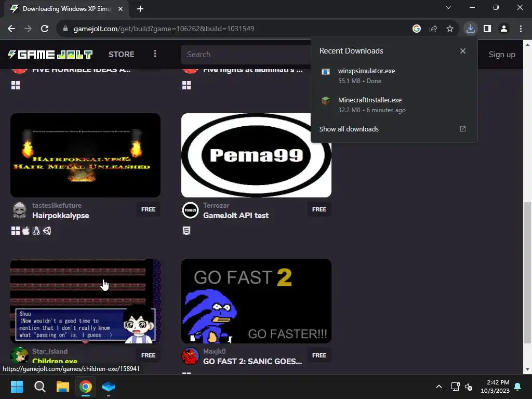
Task: Click FREE badge for Children.exe
Action: click(148, 355)
